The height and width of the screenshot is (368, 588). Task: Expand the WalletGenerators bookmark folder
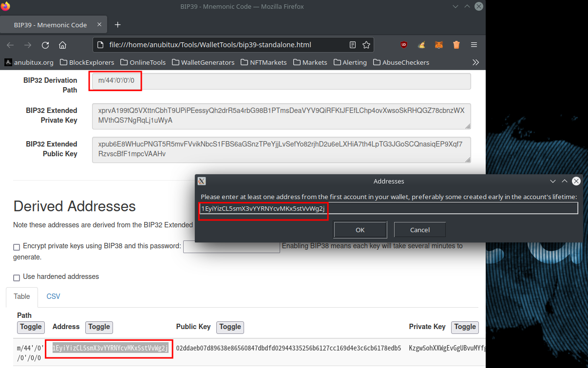[x=203, y=62]
